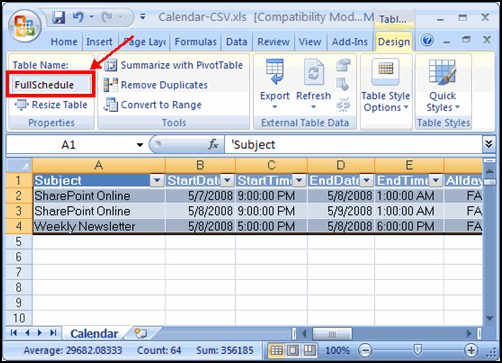Click the Open in Browser icon
The image size is (502, 363).
click(x=344, y=84)
